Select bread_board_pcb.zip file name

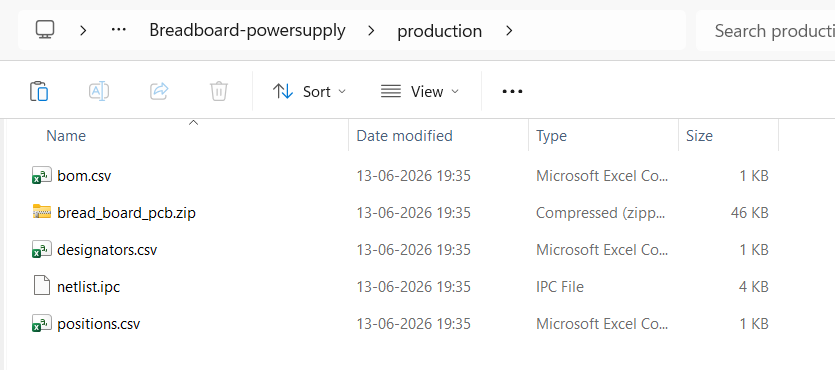tap(126, 213)
